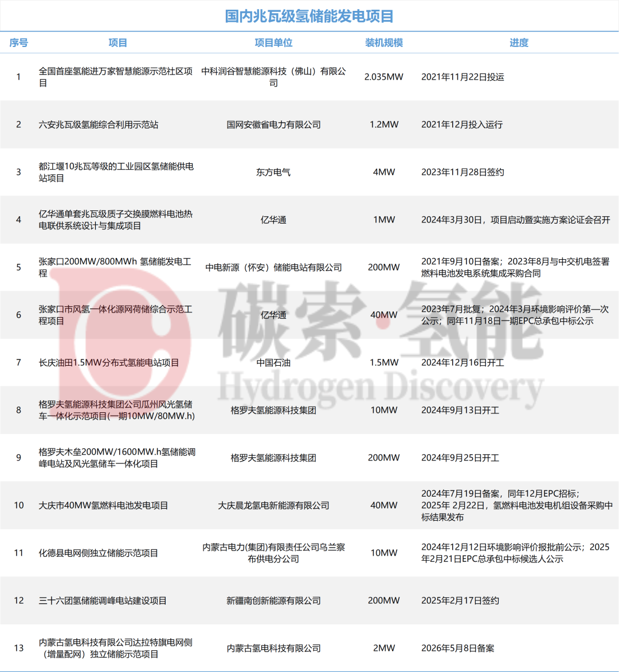
Task: Select project 化德县电网侧独立储能示范项目
Action: 99,553
